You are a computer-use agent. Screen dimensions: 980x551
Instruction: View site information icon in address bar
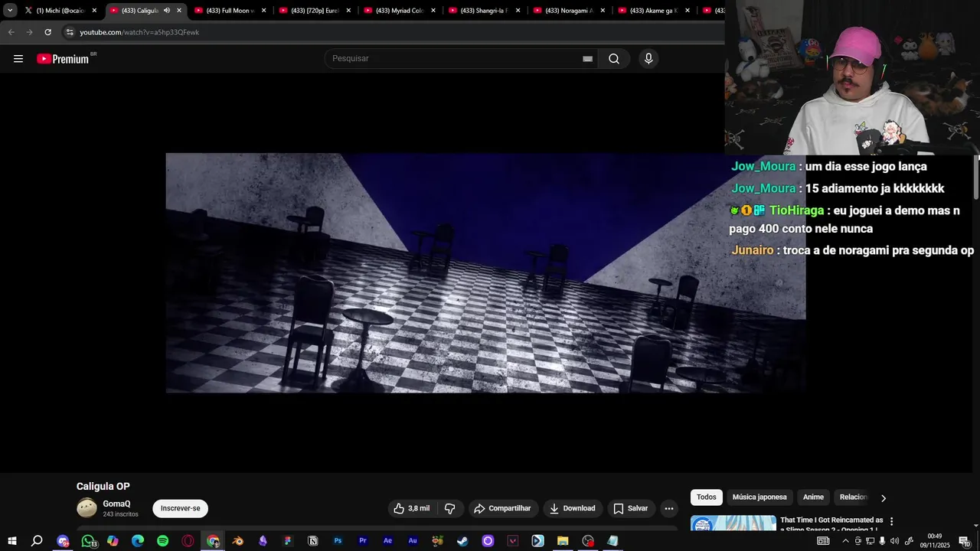(70, 32)
